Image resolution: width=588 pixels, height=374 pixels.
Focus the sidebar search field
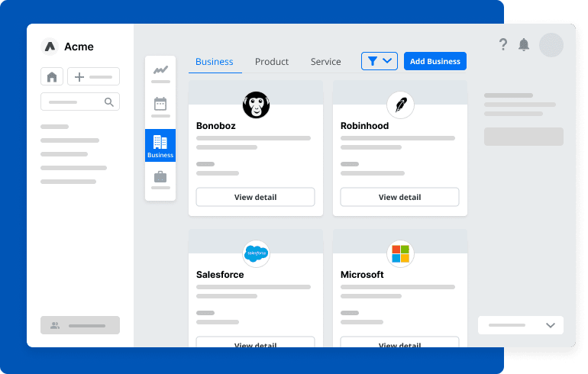(80, 102)
